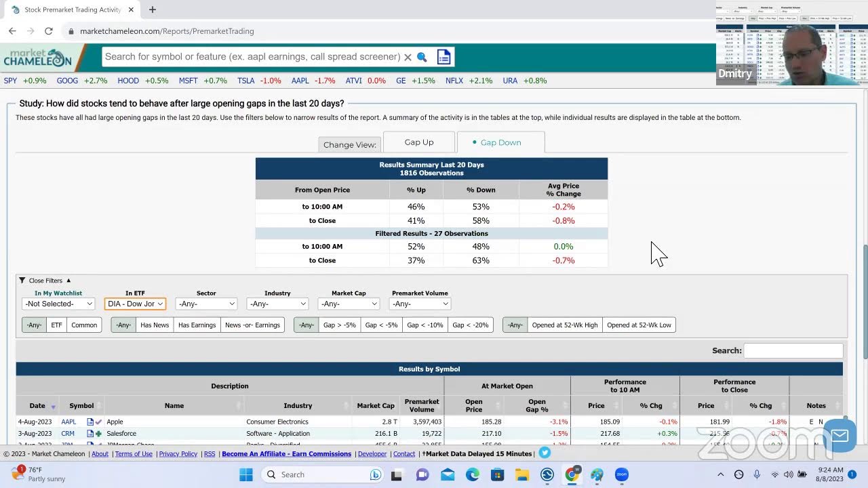Open the Mail app in taskbar
Screen dimensions: 868x488
tap(448, 474)
